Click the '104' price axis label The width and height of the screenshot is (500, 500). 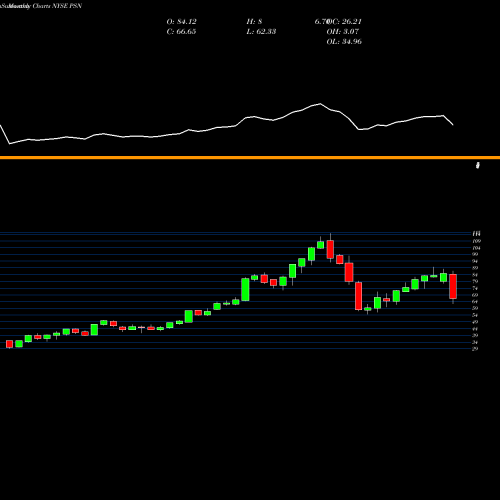pos(476,248)
